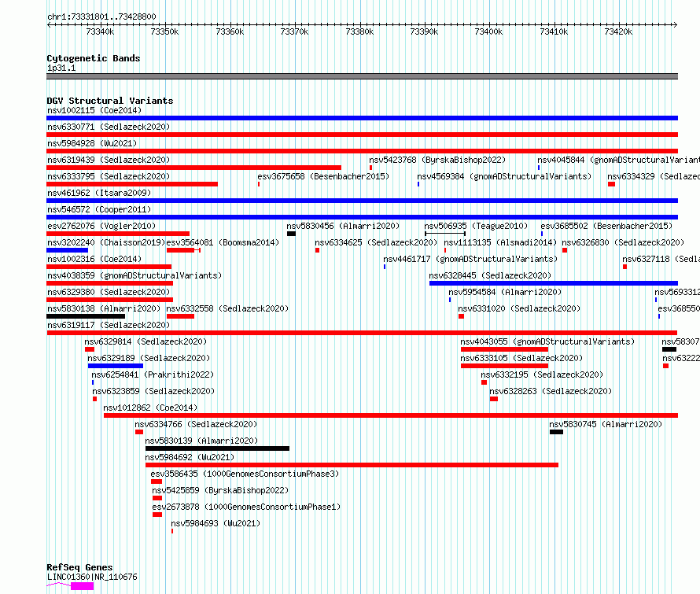Click nsv4038359 (gnomADStructuralVariants) label
Viewport: 700px width, 594px height.
134,275
